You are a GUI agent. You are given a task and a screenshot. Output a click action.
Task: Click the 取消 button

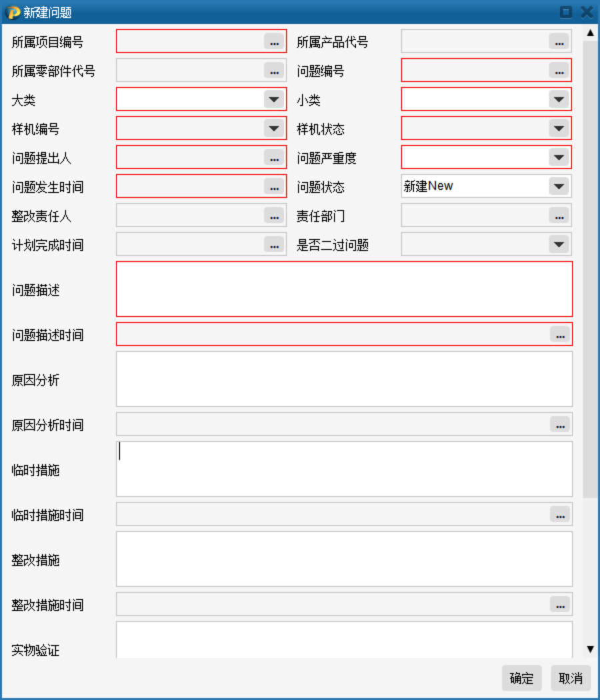[x=571, y=678]
